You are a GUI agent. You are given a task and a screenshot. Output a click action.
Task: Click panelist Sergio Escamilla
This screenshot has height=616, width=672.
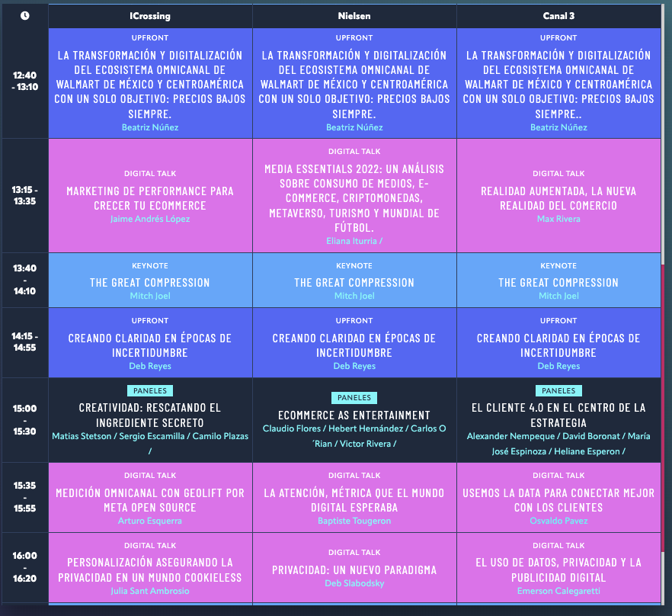[152, 436]
